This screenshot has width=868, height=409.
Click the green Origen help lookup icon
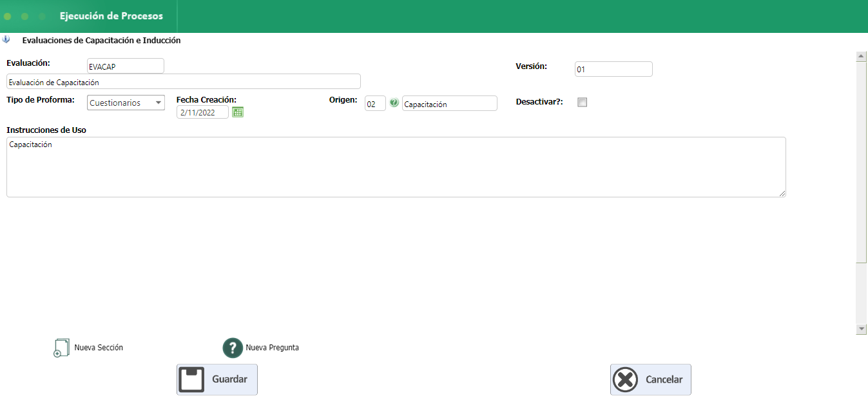point(394,103)
